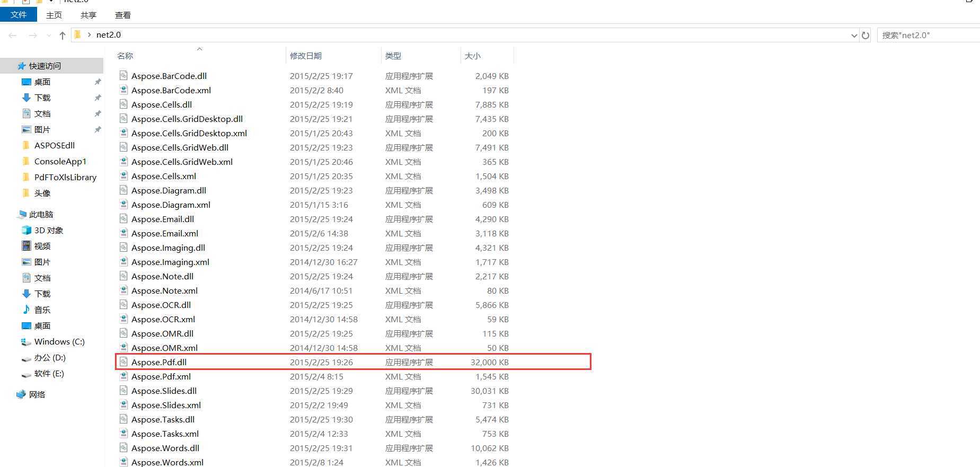Click the pin icon beside 下载
This screenshot has height=467, width=980.
pyautogui.click(x=98, y=98)
